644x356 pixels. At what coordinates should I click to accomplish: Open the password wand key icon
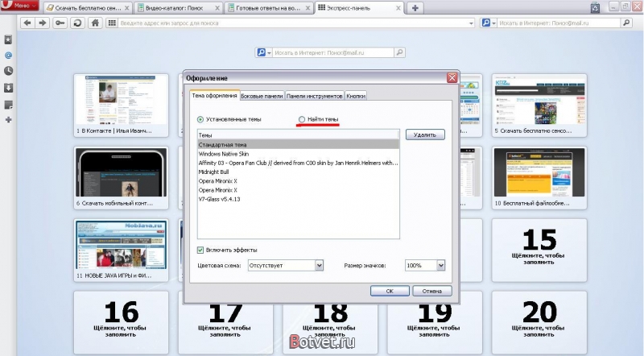tap(60, 23)
